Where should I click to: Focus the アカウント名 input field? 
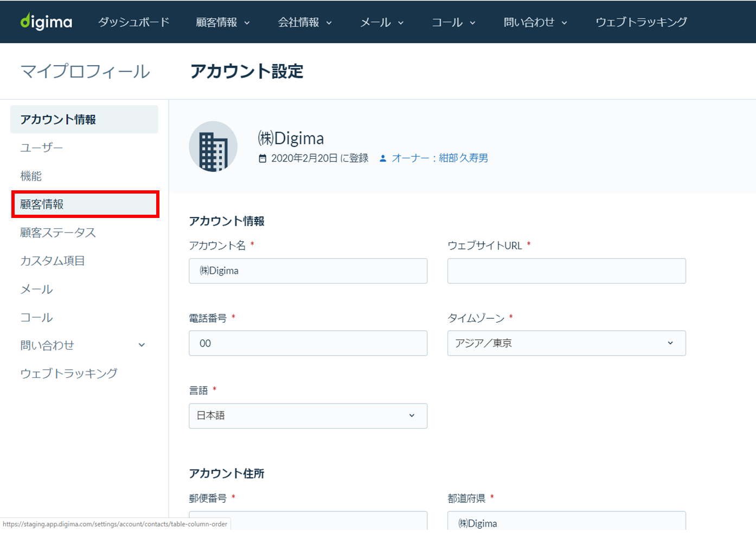point(308,271)
